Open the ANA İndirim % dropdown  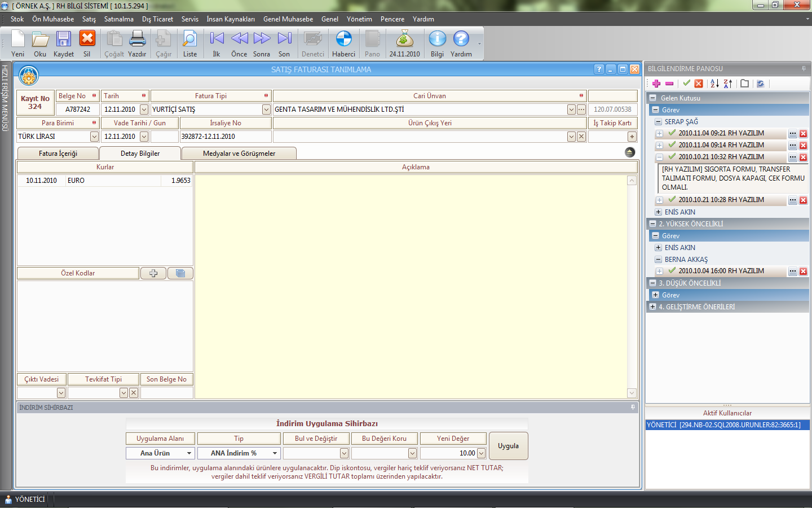click(275, 453)
